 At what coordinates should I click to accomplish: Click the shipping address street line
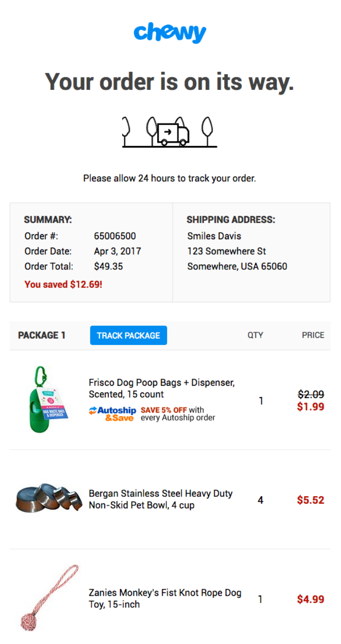click(x=227, y=251)
